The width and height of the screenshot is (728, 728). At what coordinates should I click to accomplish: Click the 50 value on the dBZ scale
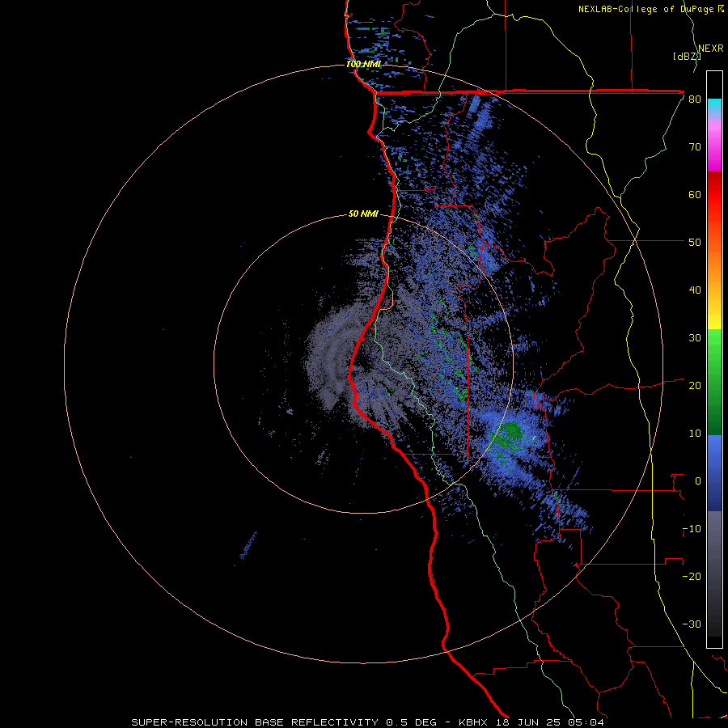(x=695, y=243)
